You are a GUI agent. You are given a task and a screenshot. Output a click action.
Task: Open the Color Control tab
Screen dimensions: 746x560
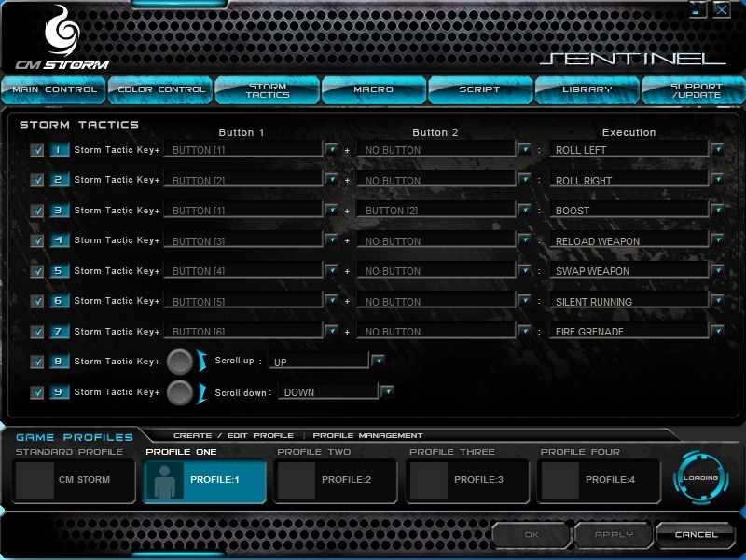pyautogui.click(x=160, y=89)
